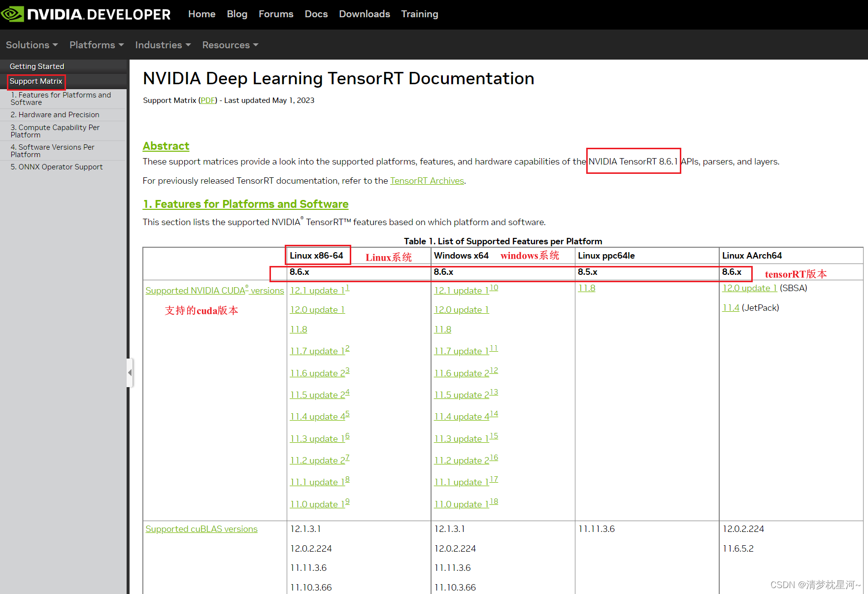This screenshot has width=868, height=594.
Task: Open the Home nav item
Action: 202,14
